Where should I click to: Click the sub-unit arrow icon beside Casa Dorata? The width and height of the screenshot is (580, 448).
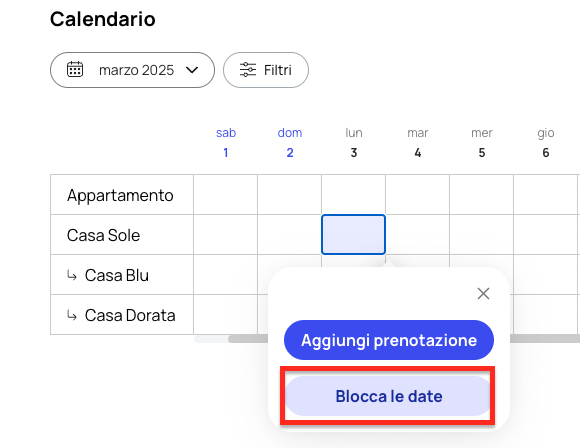[x=72, y=315]
